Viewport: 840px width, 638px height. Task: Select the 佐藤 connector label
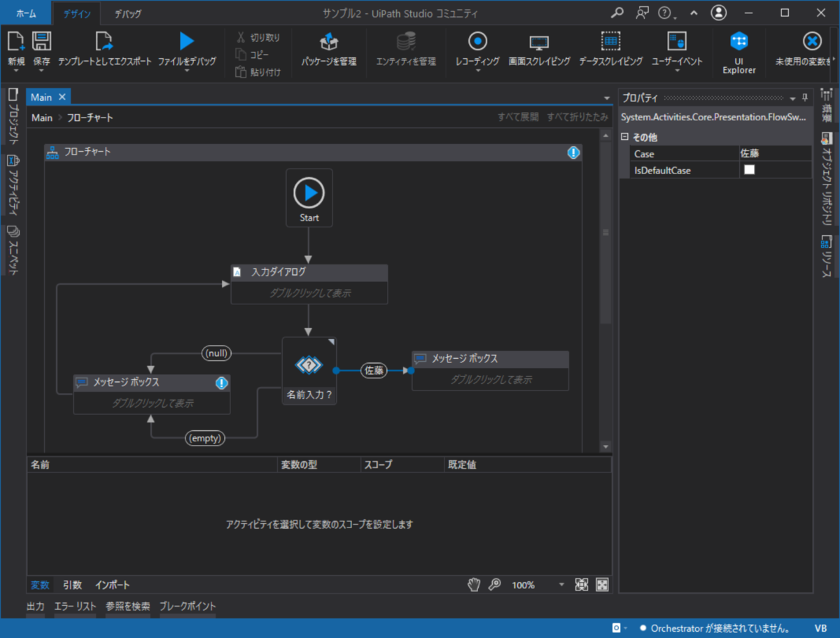coord(374,371)
